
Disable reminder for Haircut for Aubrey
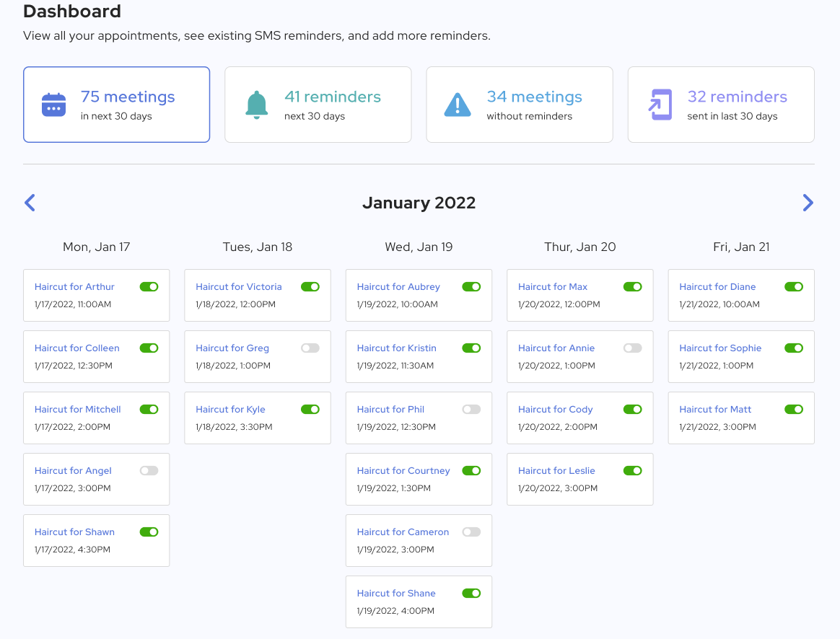[x=471, y=287]
